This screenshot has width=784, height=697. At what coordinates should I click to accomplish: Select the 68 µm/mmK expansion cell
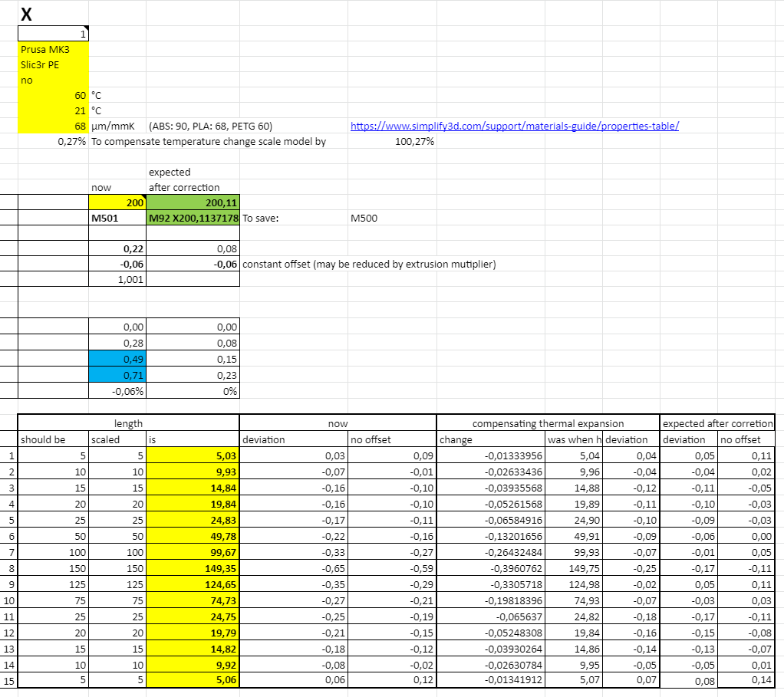point(54,126)
